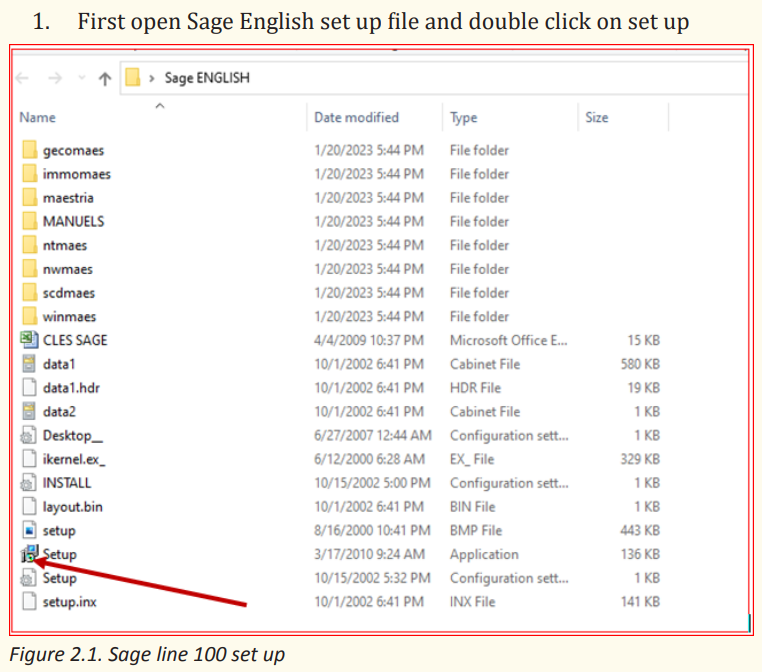
Task: Click the layout.bin file icon
Action: 29,506
